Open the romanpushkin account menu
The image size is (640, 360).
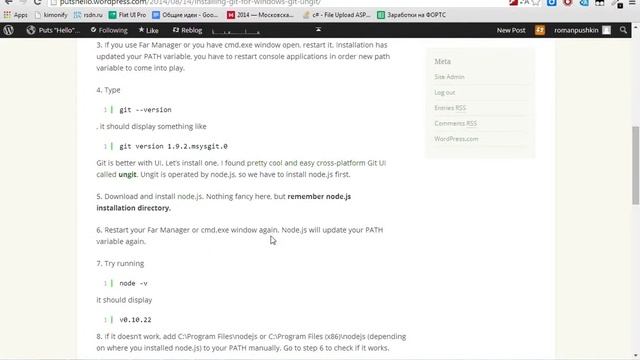tap(576, 30)
